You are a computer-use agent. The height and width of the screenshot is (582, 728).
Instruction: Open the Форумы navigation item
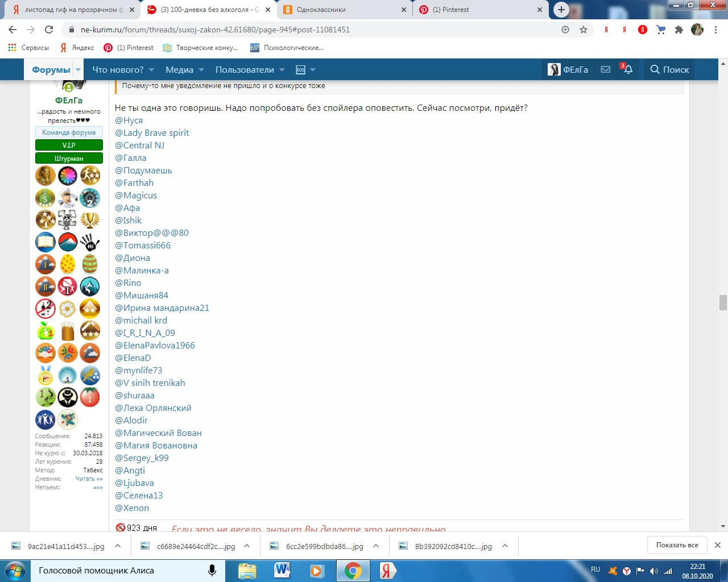click(51, 70)
